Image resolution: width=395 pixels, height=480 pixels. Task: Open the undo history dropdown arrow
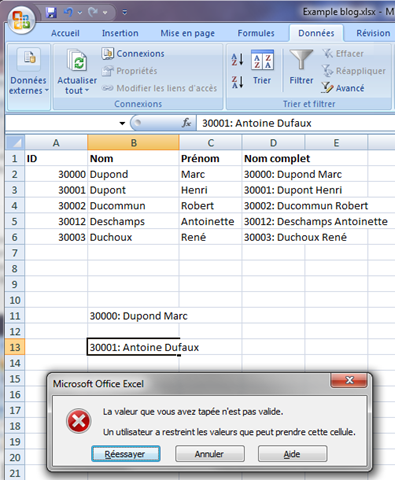(80, 13)
